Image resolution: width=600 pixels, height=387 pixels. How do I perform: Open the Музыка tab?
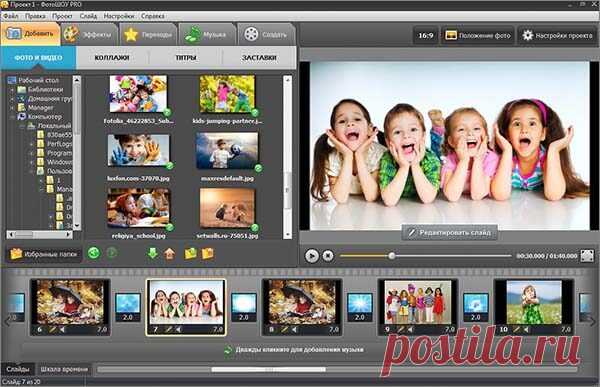(207, 34)
